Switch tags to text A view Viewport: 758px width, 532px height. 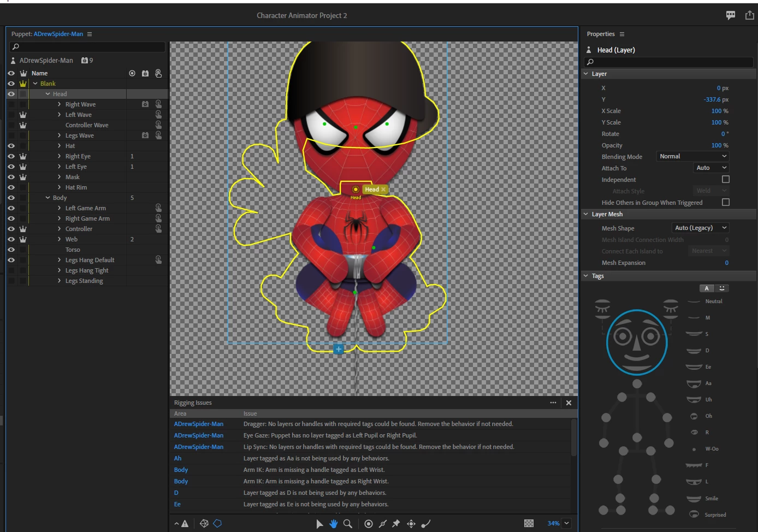pos(707,288)
